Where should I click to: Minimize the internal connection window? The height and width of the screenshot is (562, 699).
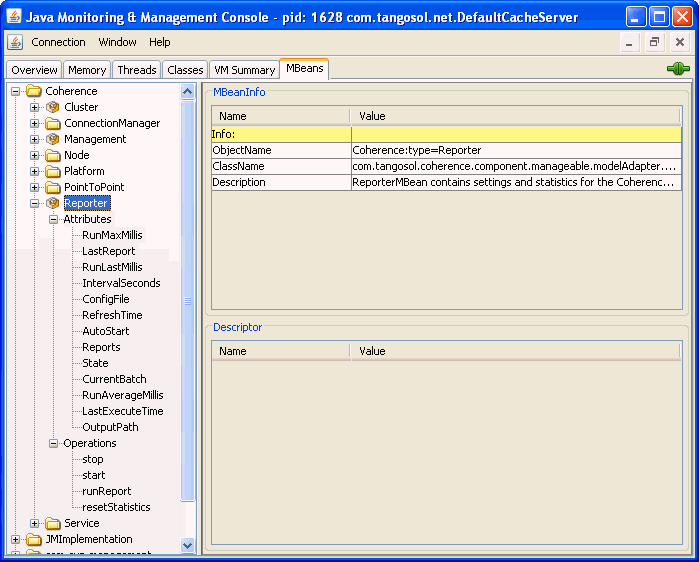(629, 42)
